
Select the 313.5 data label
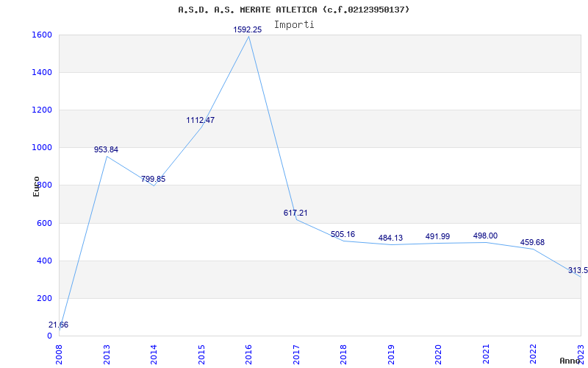pyautogui.click(x=578, y=270)
